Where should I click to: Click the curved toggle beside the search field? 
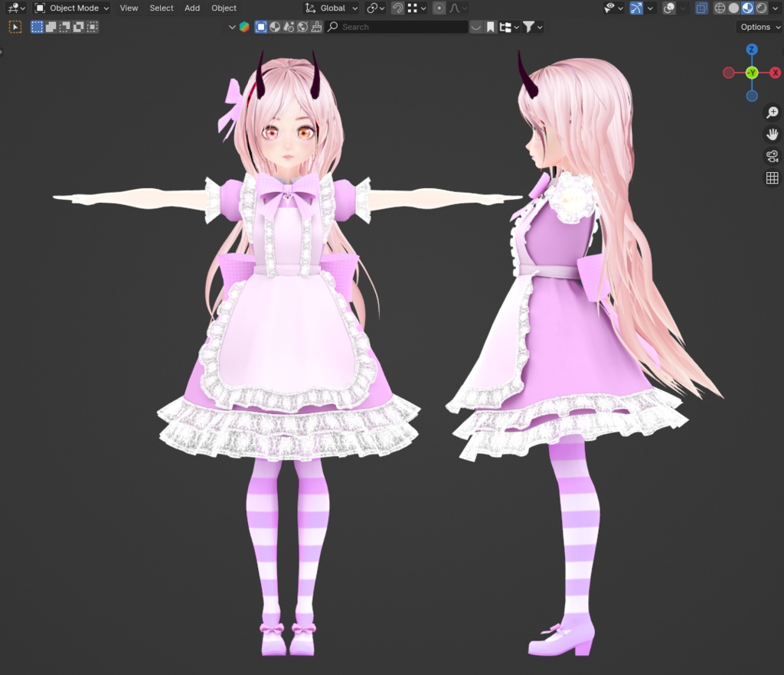click(476, 27)
